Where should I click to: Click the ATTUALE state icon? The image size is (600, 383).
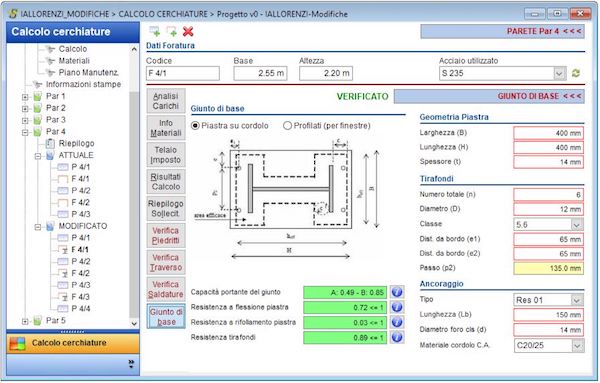(50, 155)
